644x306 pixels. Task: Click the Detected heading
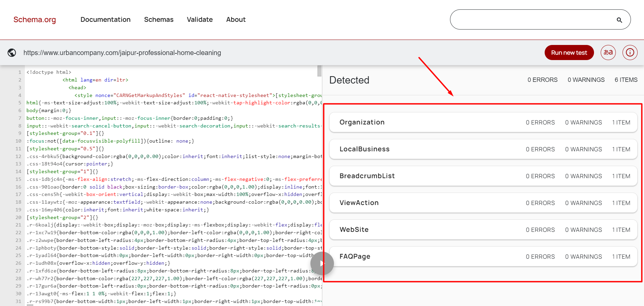[x=349, y=80]
